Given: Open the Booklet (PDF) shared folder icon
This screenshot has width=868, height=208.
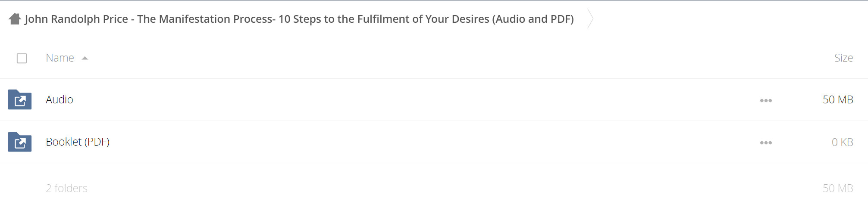Looking at the screenshot, I should (20, 142).
